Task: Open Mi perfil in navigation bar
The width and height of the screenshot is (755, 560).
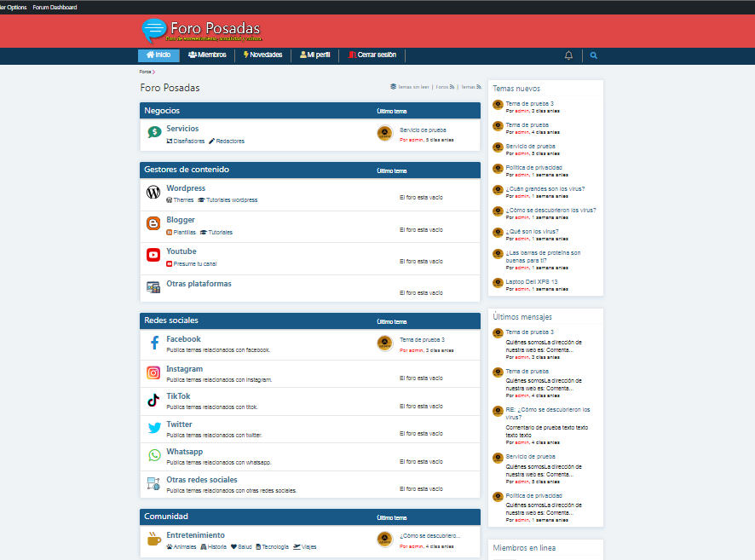Action: 315,55
